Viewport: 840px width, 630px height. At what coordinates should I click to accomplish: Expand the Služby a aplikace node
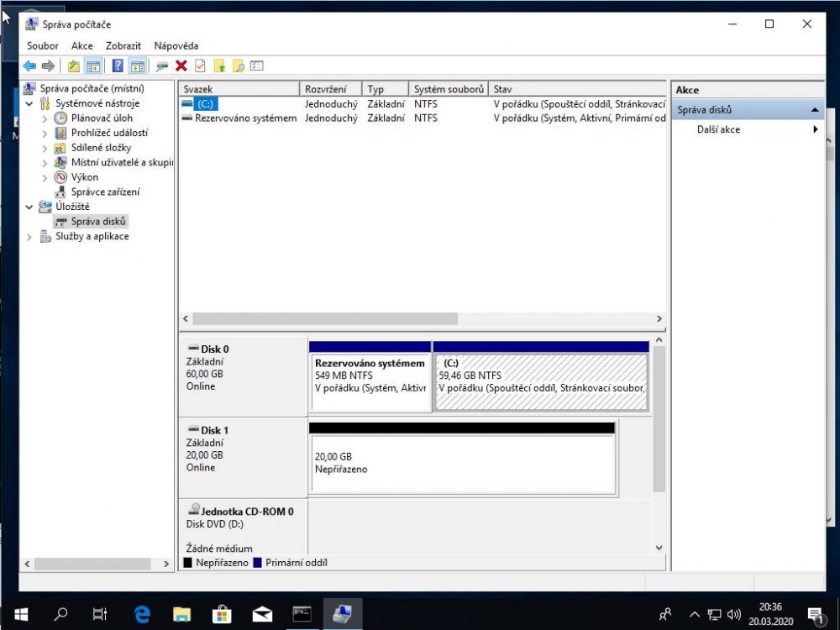click(x=30, y=237)
